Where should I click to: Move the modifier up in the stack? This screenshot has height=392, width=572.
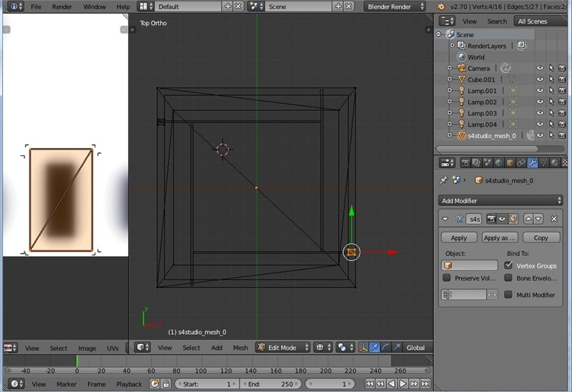[x=528, y=219]
